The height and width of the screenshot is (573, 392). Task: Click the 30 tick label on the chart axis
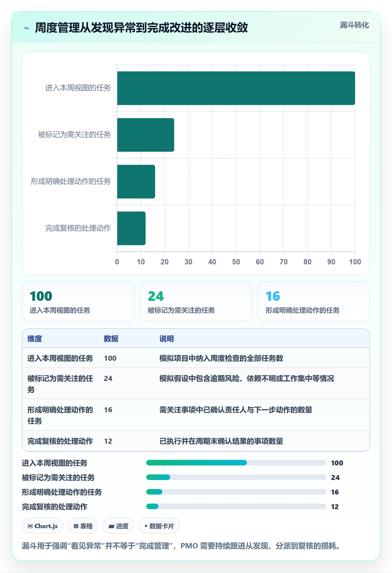click(x=188, y=262)
